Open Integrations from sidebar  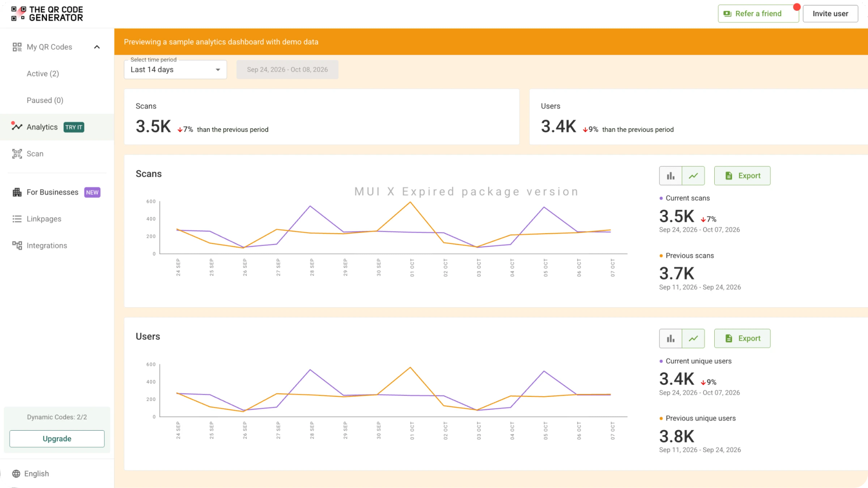pyautogui.click(x=47, y=245)
